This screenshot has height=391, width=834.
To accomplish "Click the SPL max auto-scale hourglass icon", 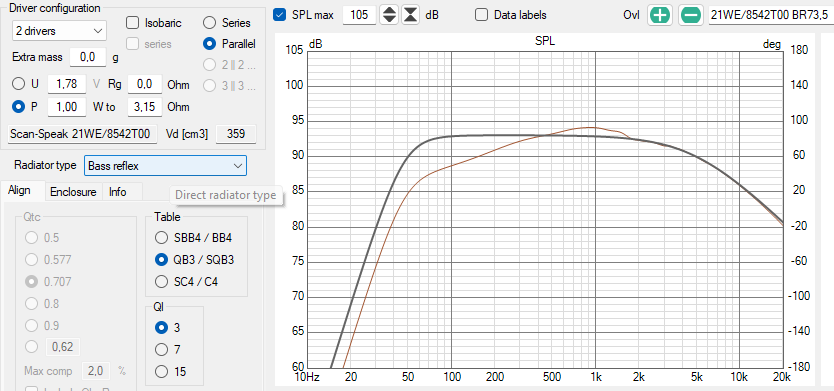I will coord(410,15).
